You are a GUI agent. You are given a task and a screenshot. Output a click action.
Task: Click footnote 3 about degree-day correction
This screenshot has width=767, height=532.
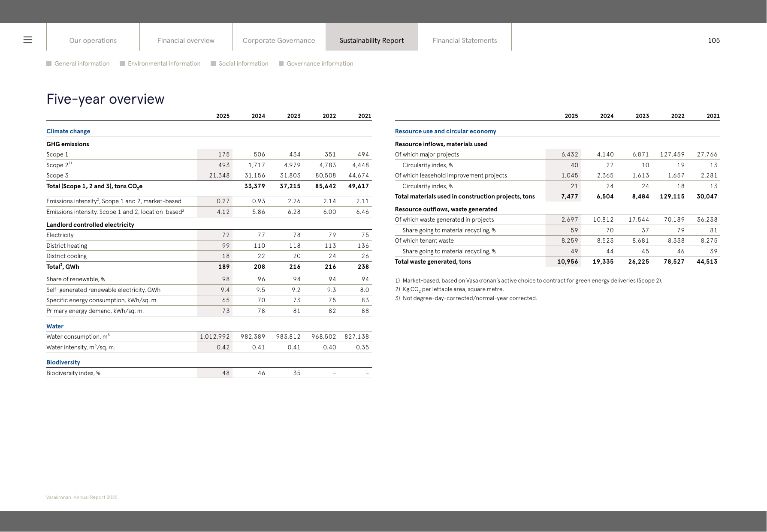(x=466, y=298)
